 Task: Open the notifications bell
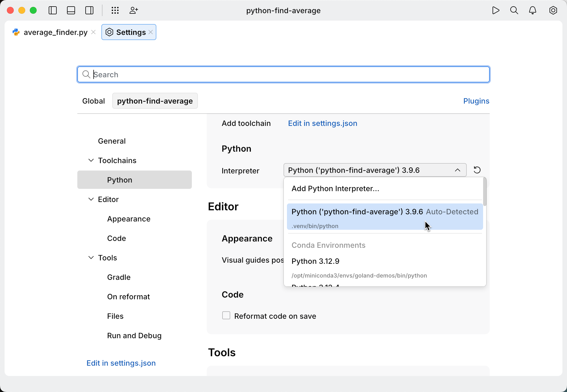tap(533, 10)
